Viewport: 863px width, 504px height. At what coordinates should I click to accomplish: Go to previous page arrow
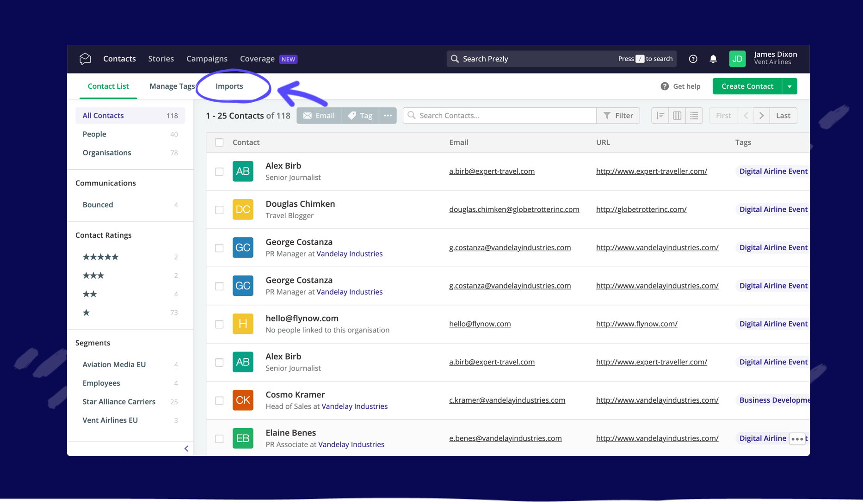[746, 116]
